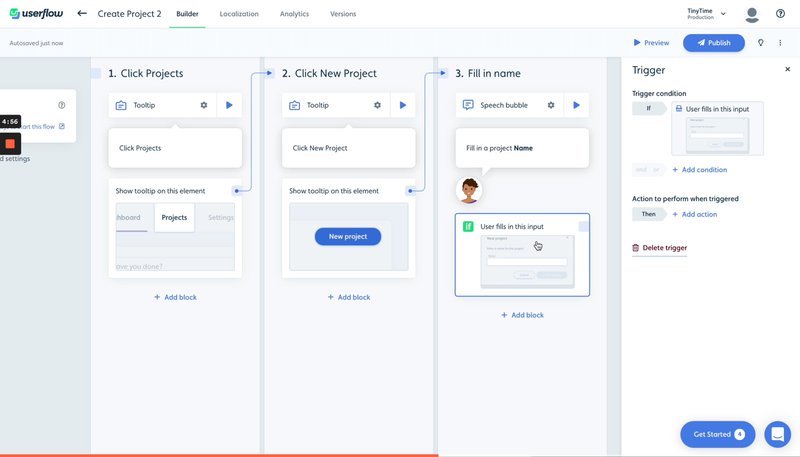Click Delete trigger in the Trigger panel
This screenshot has height=457, width=800.
659,248
